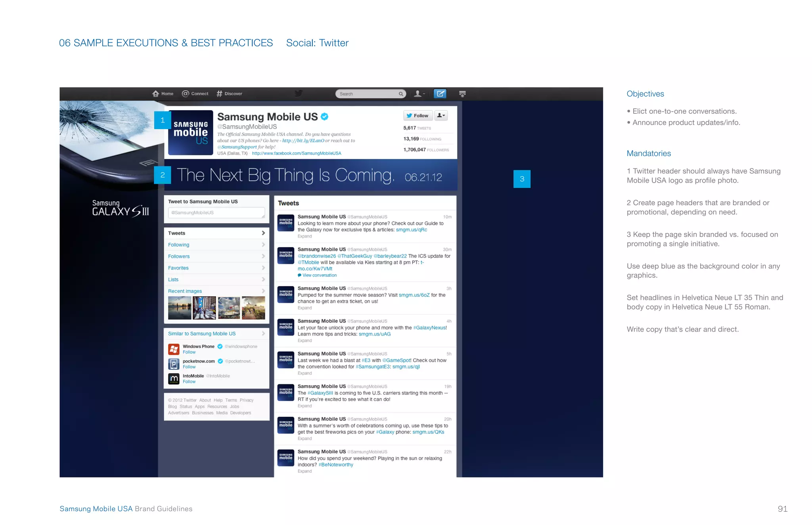Open the Privacy footer link
This screenshot has width=812, height=525.
tap(246, 400)
